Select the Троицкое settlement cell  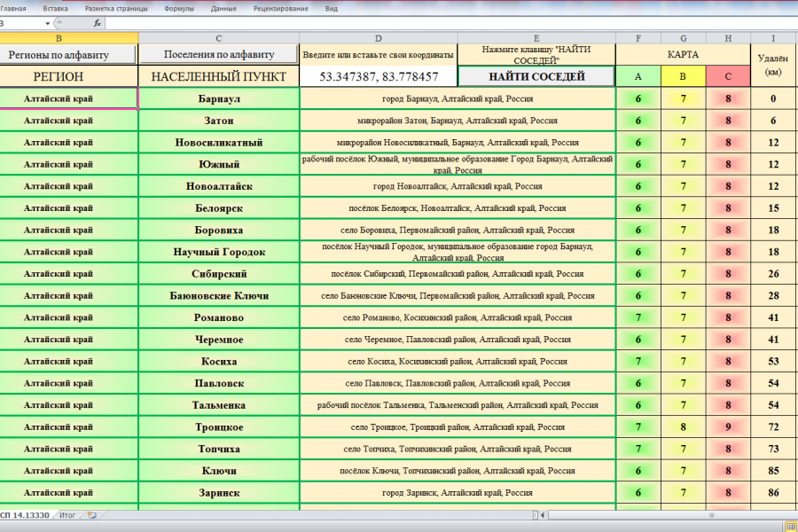coord(219,427)
